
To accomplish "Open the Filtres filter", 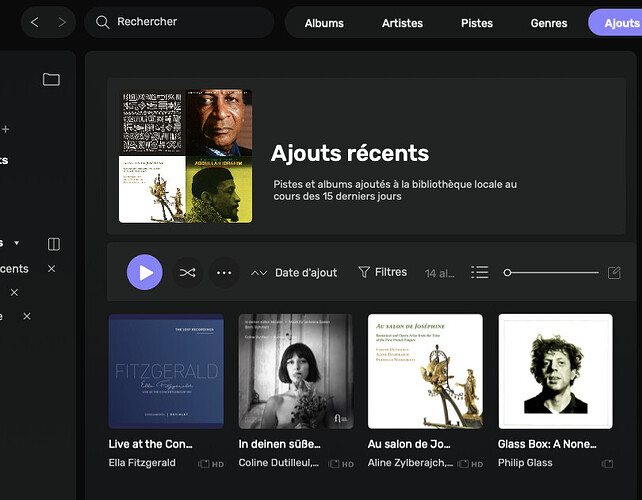I will point(382,272).
